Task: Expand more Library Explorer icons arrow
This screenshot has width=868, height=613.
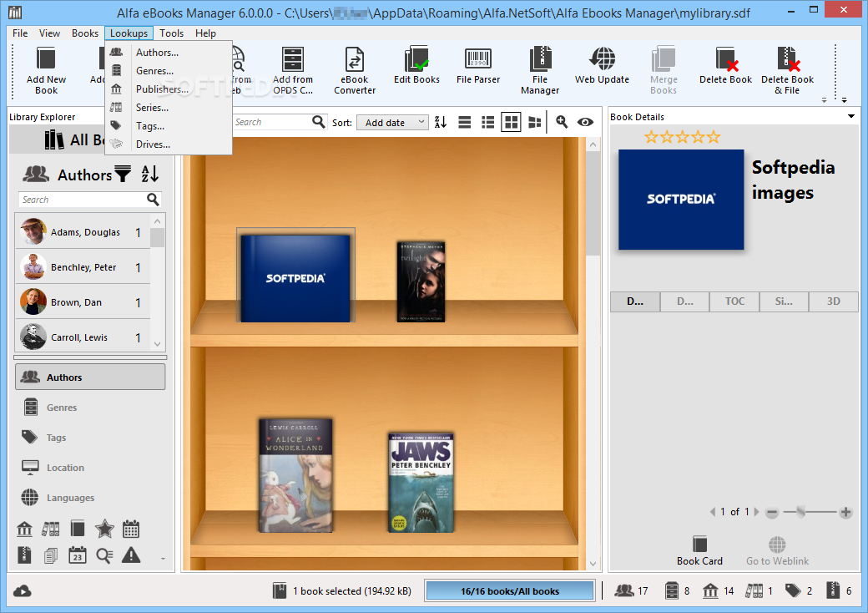Action: pyautogui.click(x=163, y=559)
